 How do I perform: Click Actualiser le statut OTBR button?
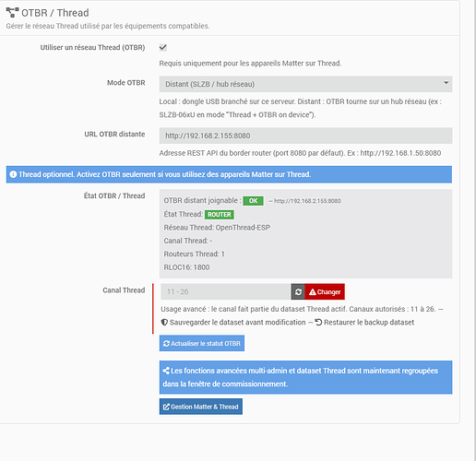click(202, 343)
